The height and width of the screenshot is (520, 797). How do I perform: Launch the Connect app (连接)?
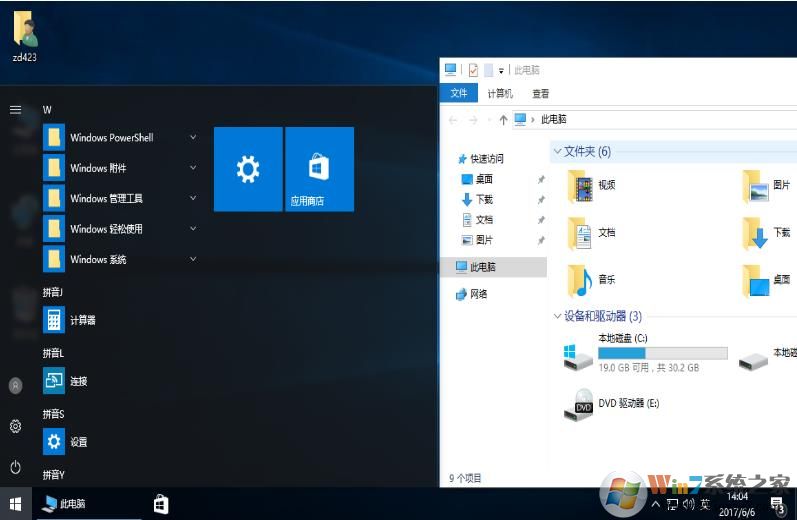[x=66, y=381]
